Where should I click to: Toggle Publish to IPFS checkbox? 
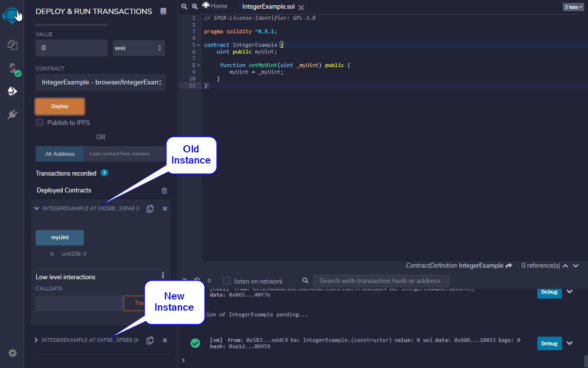[40, 123]
